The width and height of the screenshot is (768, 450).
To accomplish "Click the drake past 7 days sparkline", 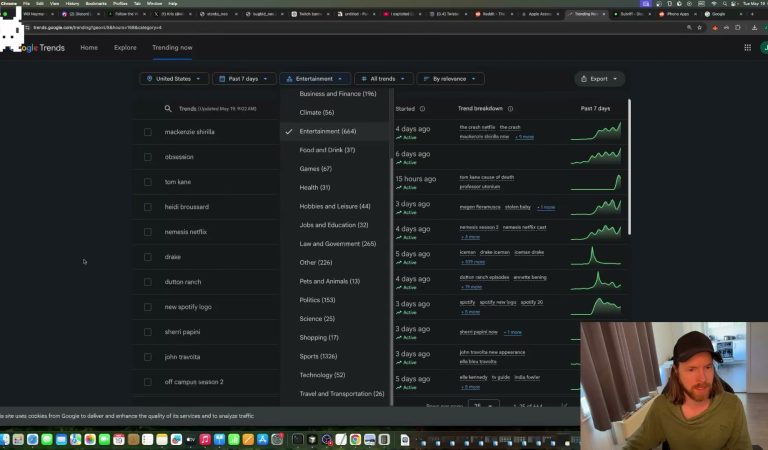I will [596, 256].
